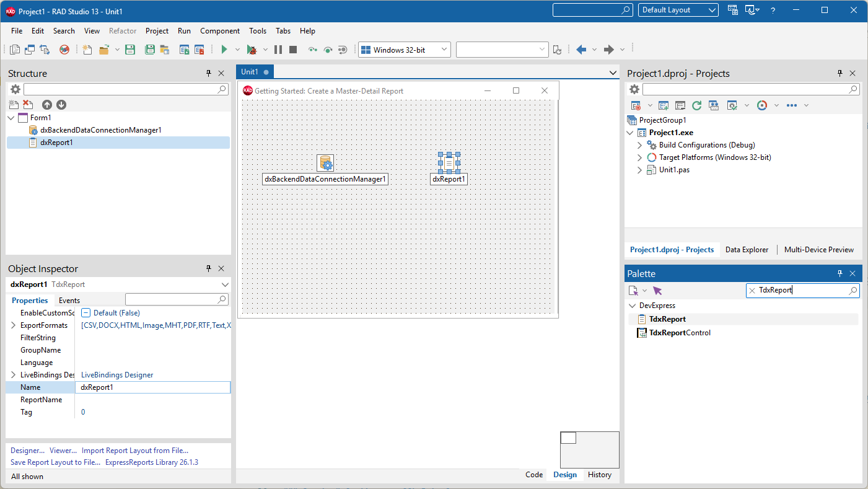The height and width of the screenshot is (489, 868).
Task: Click the Designer... link
Action: (27, 451)
